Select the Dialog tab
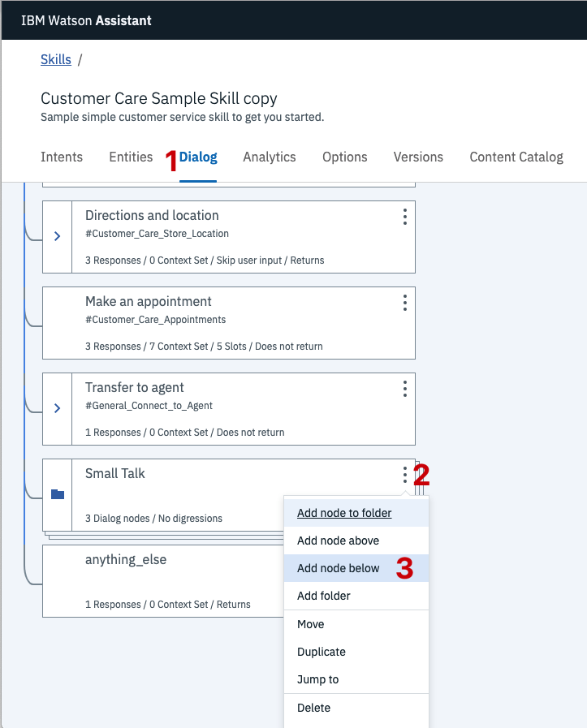 [x=198, y=157]
